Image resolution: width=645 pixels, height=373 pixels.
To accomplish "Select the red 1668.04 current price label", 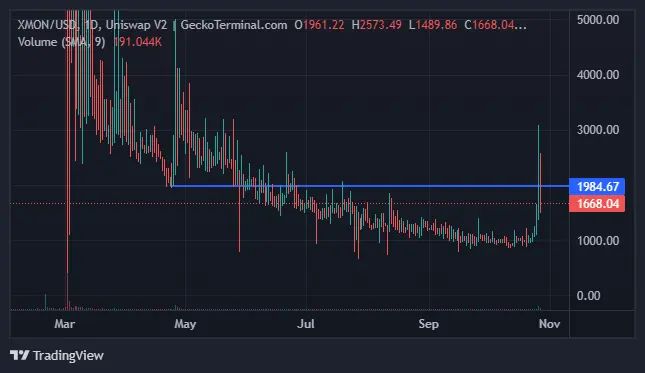I will pyautogui.click(x=597, y=204).
